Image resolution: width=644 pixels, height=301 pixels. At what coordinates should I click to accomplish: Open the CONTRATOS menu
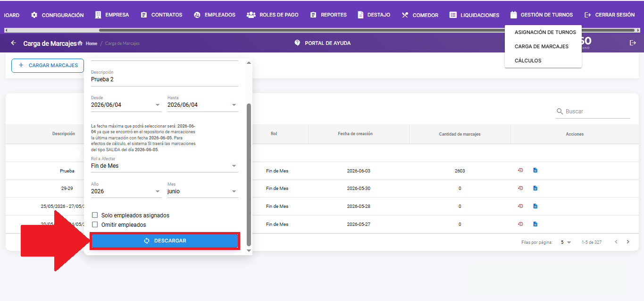[161, 15]
